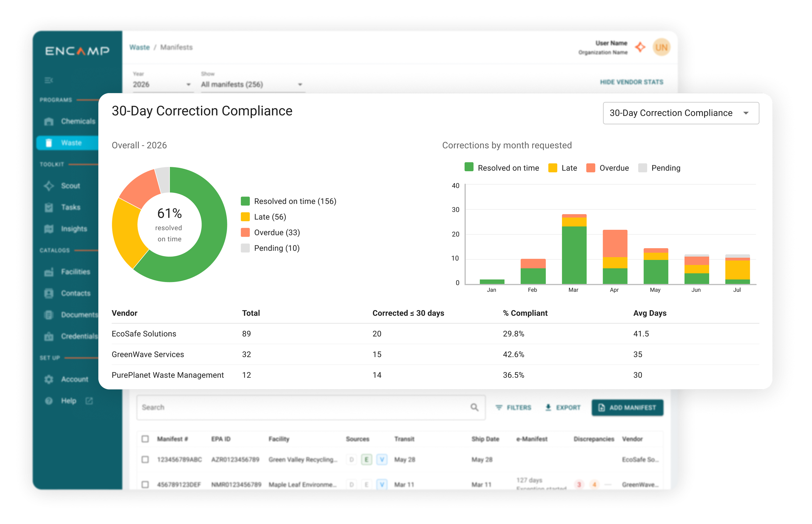Click the Pending (10) legend label

pos(277,248)
